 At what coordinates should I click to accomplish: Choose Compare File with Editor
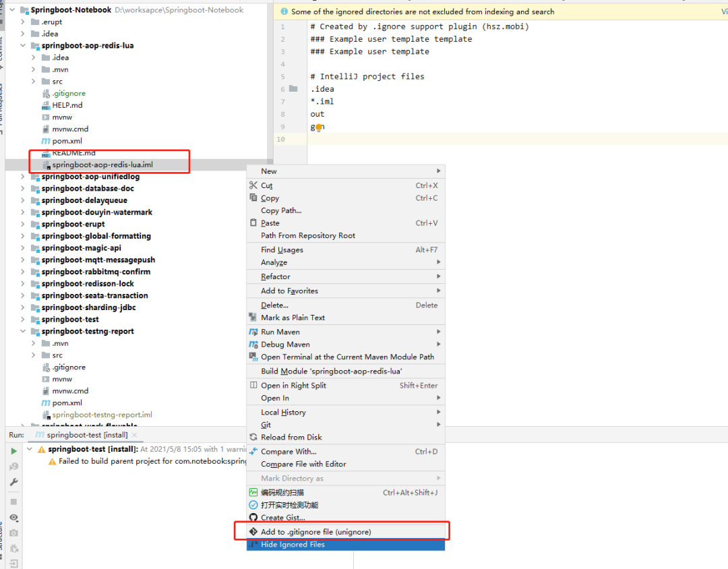(x=346, y=464)
